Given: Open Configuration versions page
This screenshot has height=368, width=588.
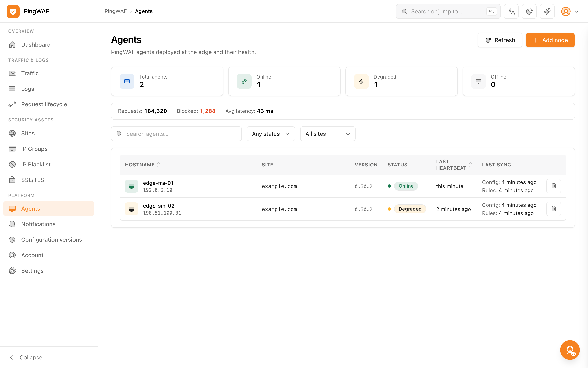Looking at the screenshot, I should [x=49, y=240].
